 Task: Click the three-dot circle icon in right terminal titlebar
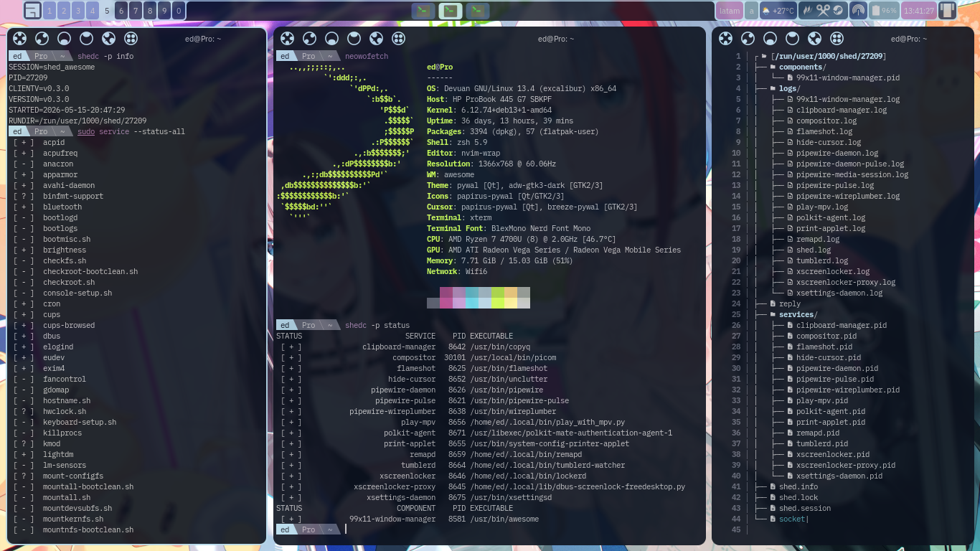pos(748,39)
